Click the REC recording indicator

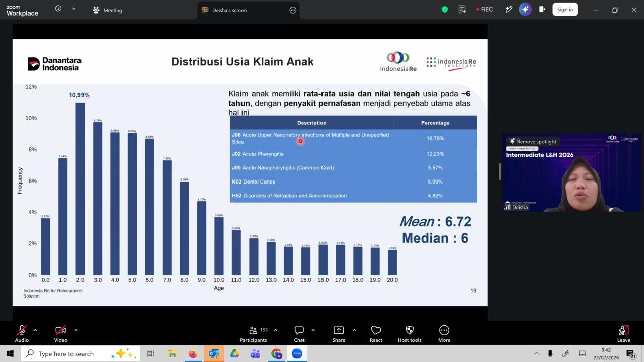[x=484, y=9]
